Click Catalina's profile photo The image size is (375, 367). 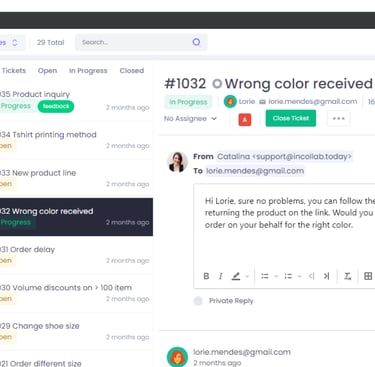(x=177, y=162)
